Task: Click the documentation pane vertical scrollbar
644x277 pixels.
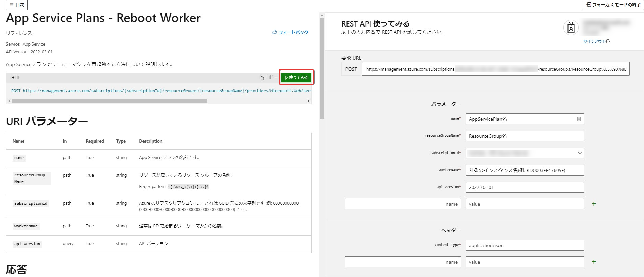Action: click(x=322, y=68)
